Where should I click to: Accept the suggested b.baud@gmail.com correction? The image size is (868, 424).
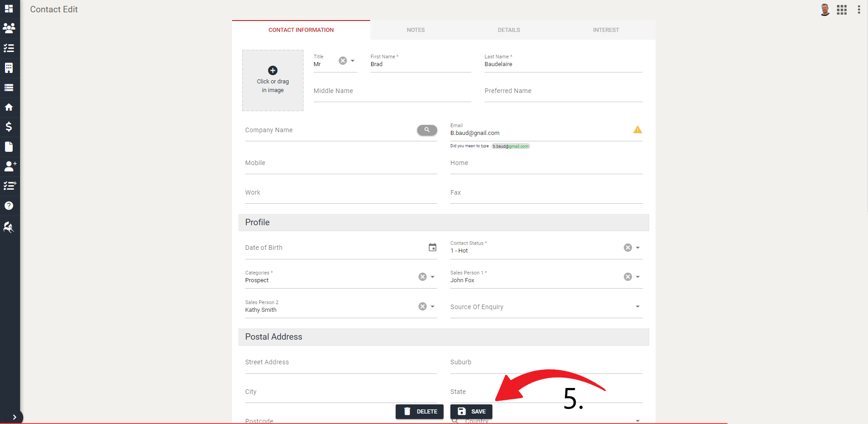pos(511,146)
